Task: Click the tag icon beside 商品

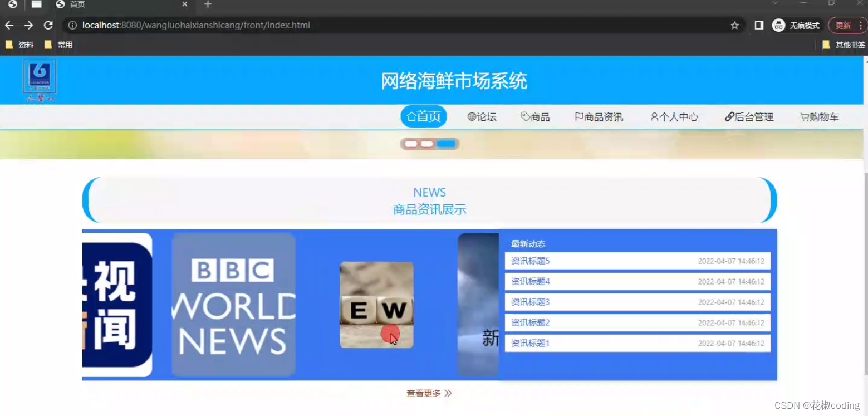Action: tap(524, 116)
